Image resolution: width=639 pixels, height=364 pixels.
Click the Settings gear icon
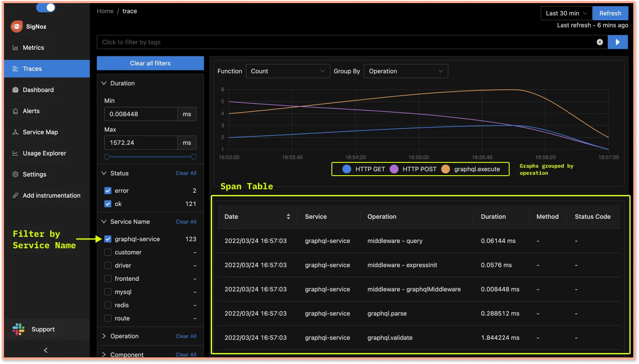click(x=15, y=174)
